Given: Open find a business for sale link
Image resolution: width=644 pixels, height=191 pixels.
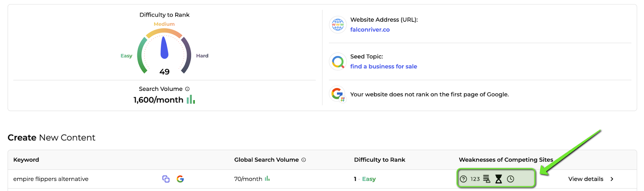Looking at the screenshot, I should click(x=384, y=66).
